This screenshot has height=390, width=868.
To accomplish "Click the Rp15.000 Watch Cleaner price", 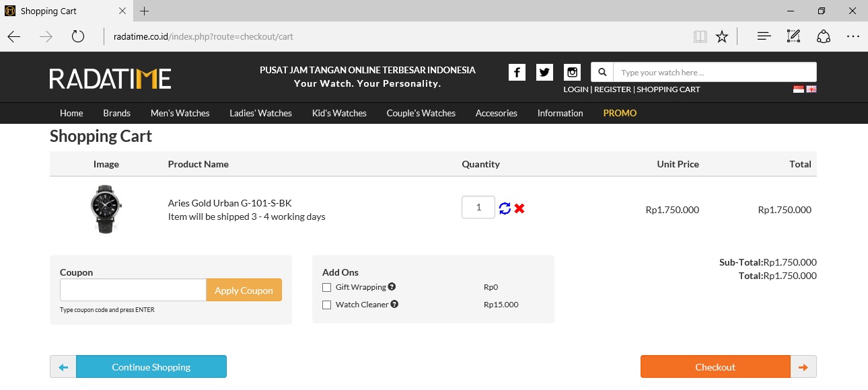I will 501,305.
